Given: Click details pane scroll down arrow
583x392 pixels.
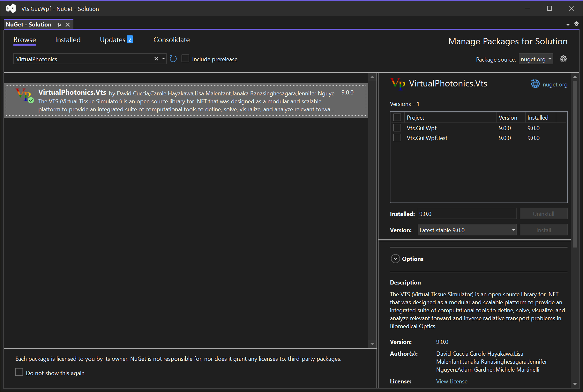Looking at the screenshot, I should tap(575, 384).
